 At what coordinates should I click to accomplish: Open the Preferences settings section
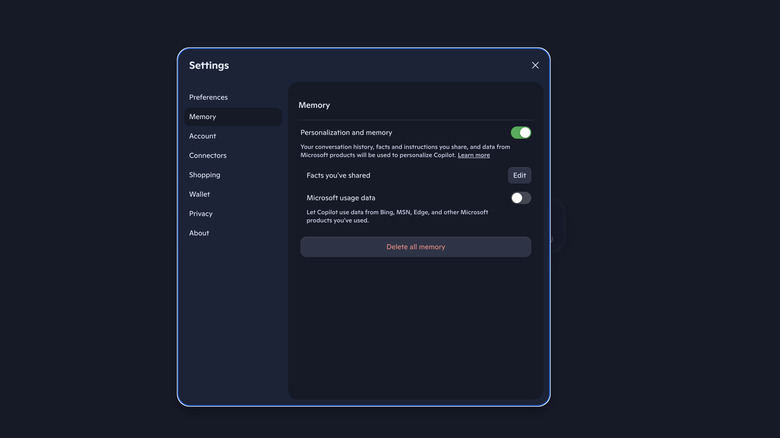[x=233, y=97]
